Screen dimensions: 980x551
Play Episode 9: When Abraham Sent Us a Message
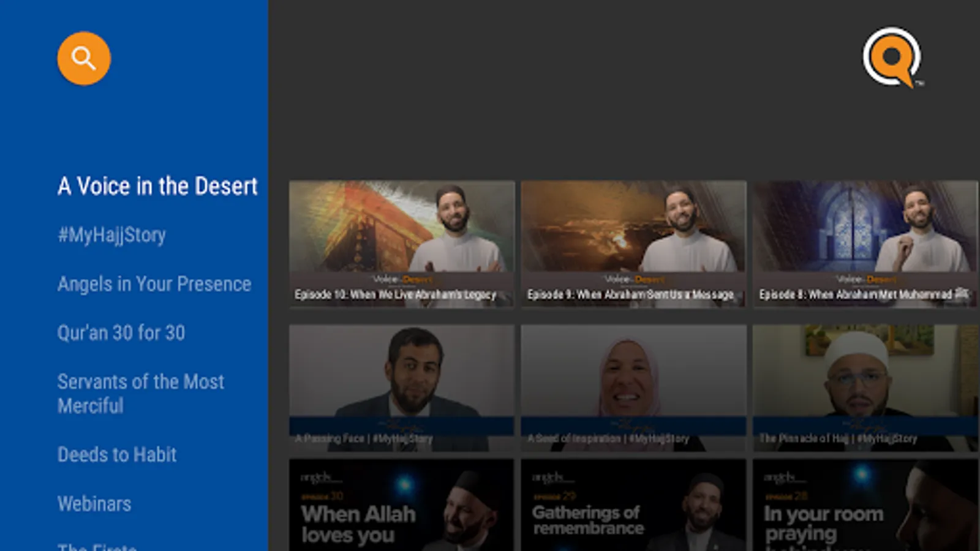[x=634, y=244]
